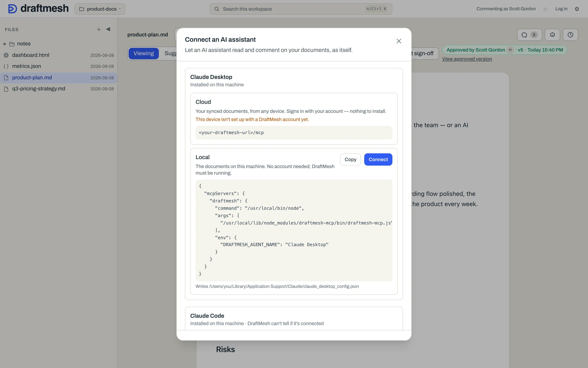The height and width of the screenshot is (368, 588).
Task: Connect Claude Desktop locally
Action: pyautogui.click(x=378, y=159)
